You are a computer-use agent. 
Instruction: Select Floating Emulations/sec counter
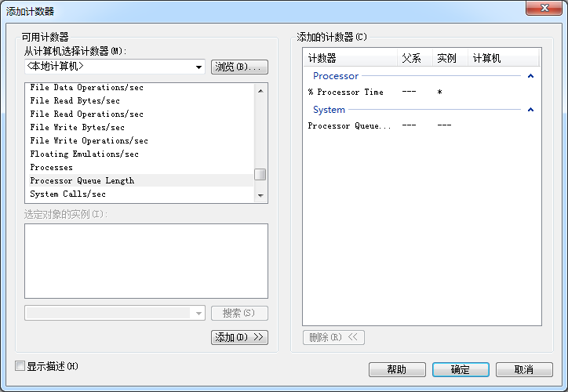[85, 154]
